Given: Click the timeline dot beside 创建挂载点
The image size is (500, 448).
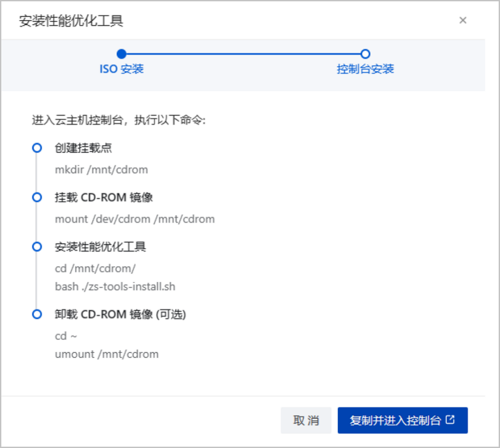Looking at the screenshot, I should (37, 148).
